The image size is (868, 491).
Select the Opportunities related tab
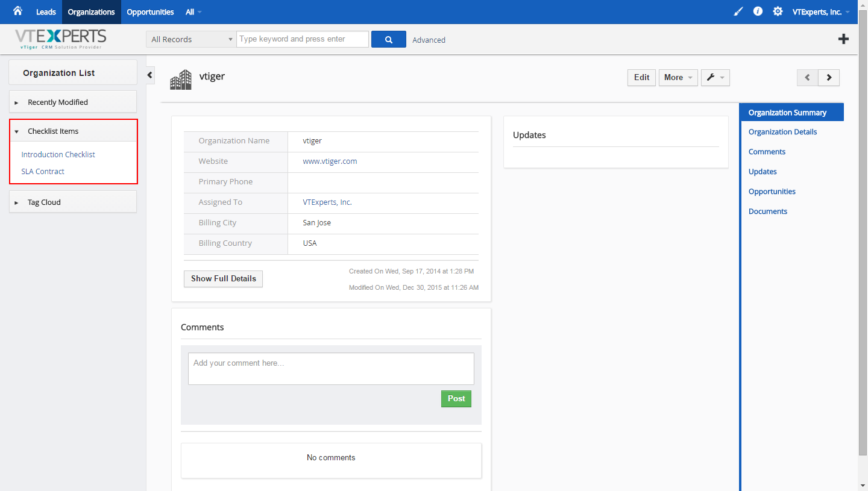(772, 192)
